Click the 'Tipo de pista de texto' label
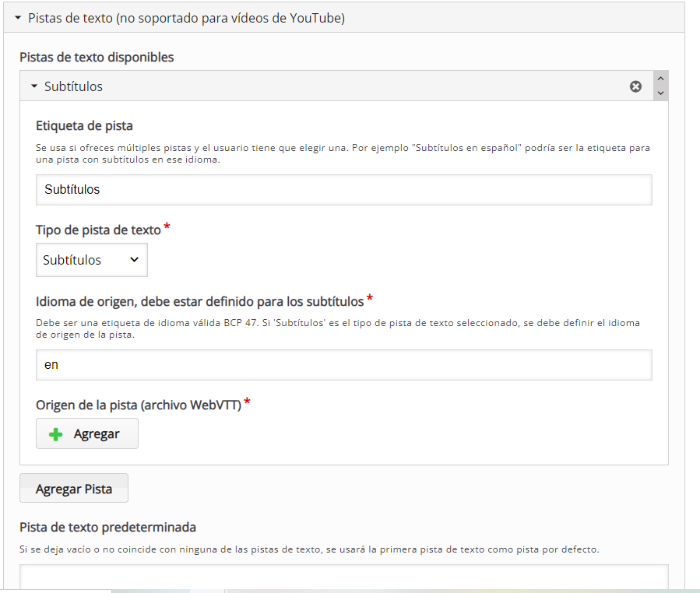This screenshot has height=593, width=700. pyautogui.click(x=98, y=230)
